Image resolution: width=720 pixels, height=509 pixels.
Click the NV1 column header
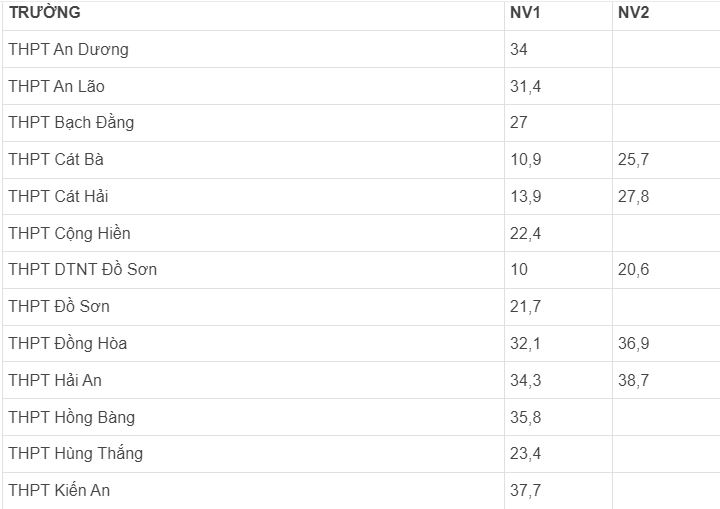click(x=526, y=13)
